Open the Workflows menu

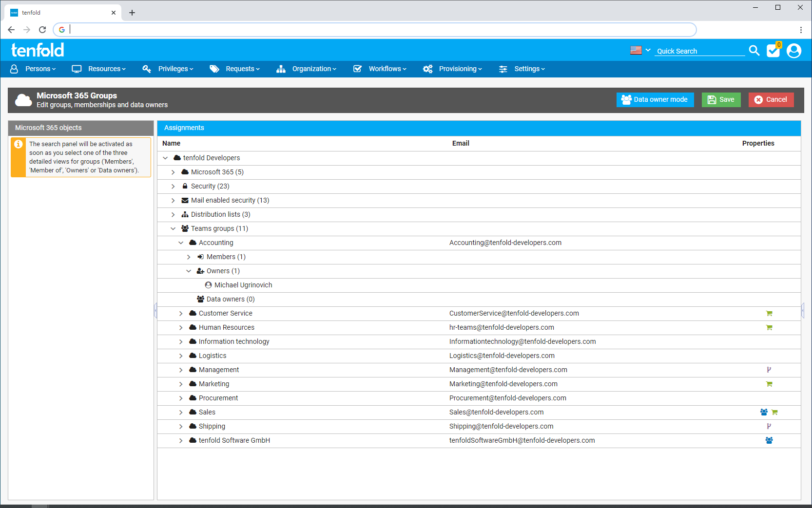tap(380, 69)
